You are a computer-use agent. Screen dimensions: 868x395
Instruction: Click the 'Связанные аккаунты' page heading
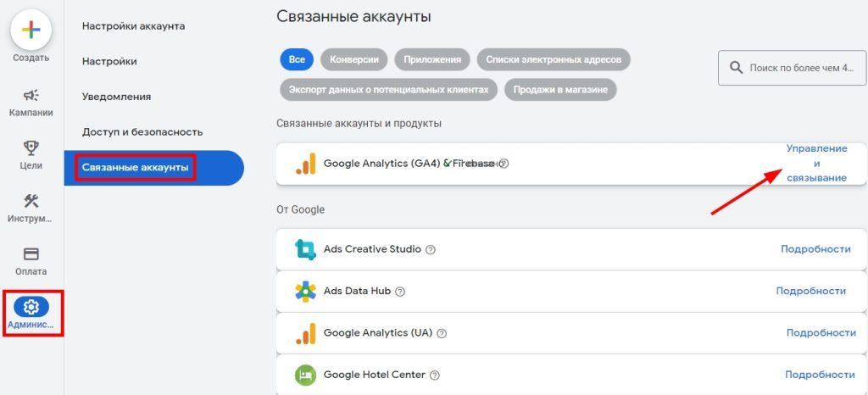pos(353,17)
